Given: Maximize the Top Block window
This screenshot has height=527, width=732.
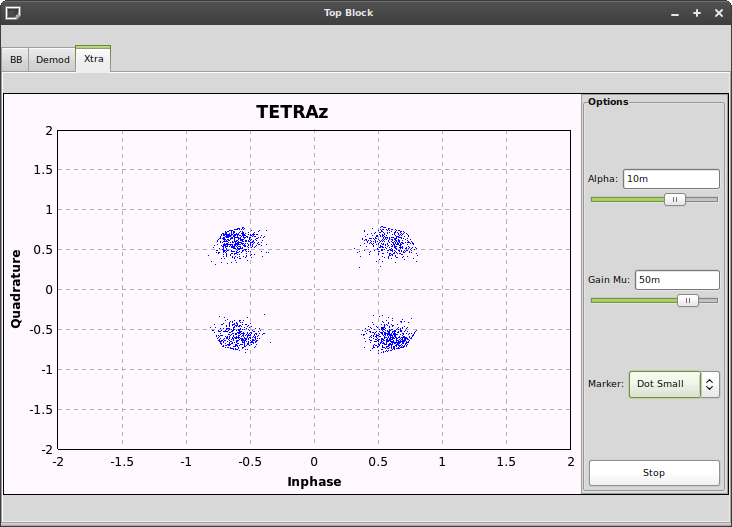Looking at the screenshot, I should [x=697, y=13].
